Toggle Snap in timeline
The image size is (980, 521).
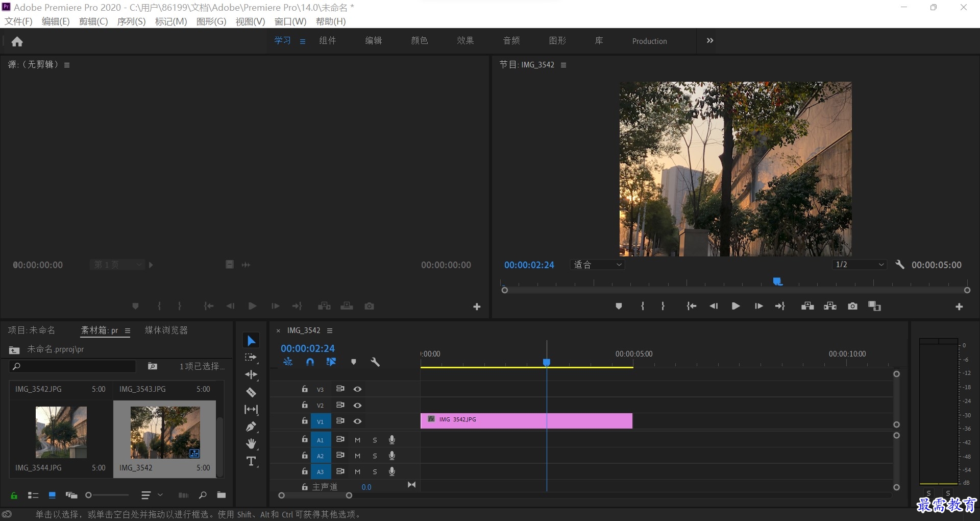310,362
